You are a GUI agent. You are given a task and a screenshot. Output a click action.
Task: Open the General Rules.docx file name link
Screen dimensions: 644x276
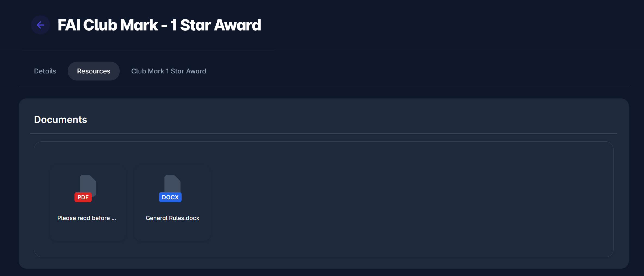(x=172, y=218)
